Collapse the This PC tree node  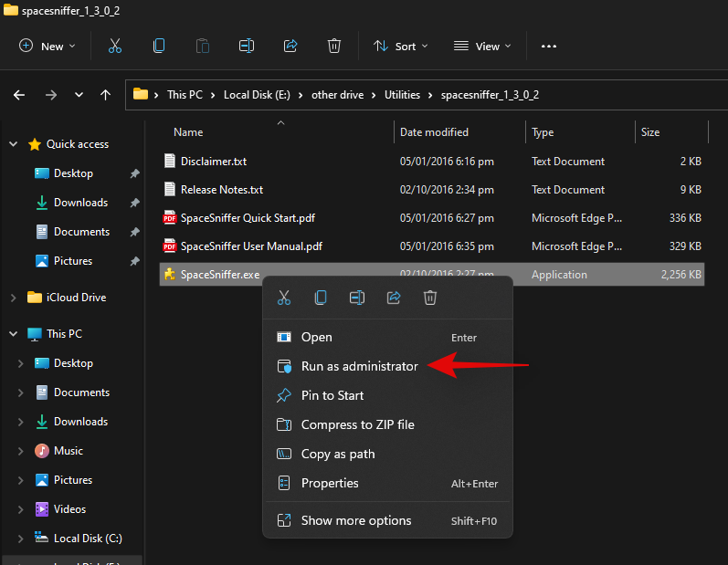pos(13,334)
